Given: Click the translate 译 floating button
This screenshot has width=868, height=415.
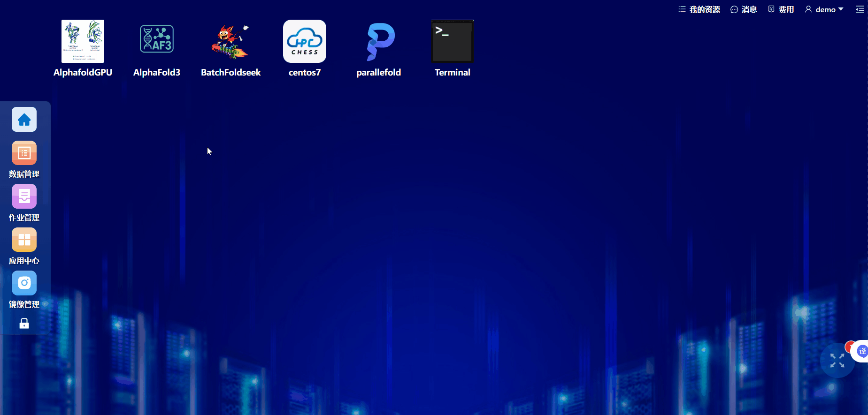Looking at the screenshot, I should coord(862,351).
